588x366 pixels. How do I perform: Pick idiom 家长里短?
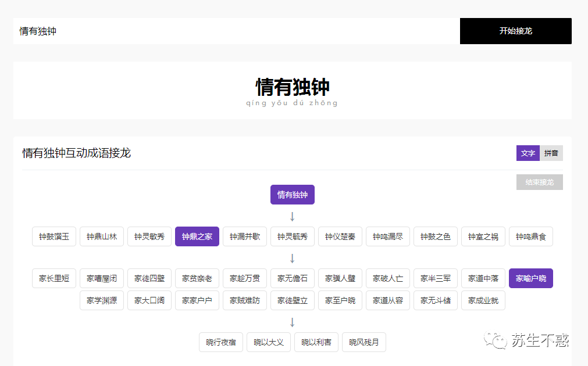[x=54, y=278]
